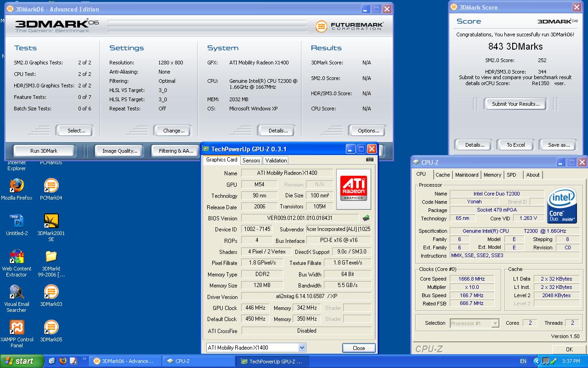Click the EN language indicator in tray
Screen dimensions: 588x368
tap(523, 362)
